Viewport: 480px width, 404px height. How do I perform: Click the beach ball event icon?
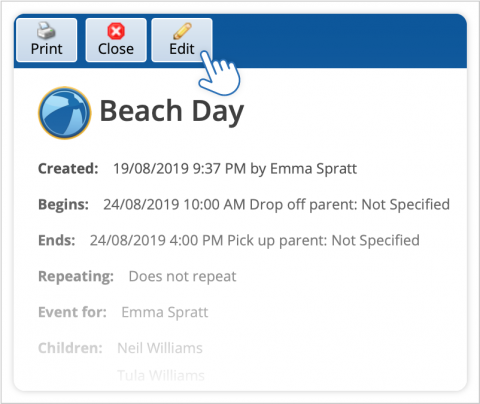coord(65,113)
